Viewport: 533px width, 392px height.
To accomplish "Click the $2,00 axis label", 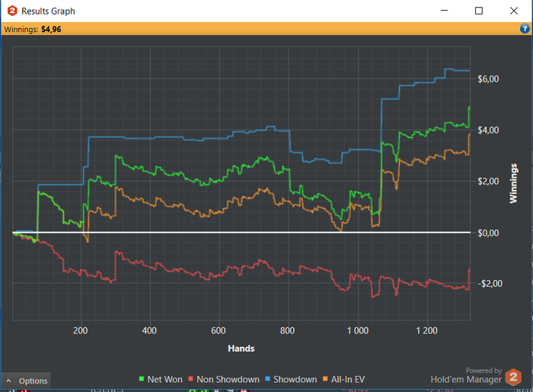I will tap(488, 181).
